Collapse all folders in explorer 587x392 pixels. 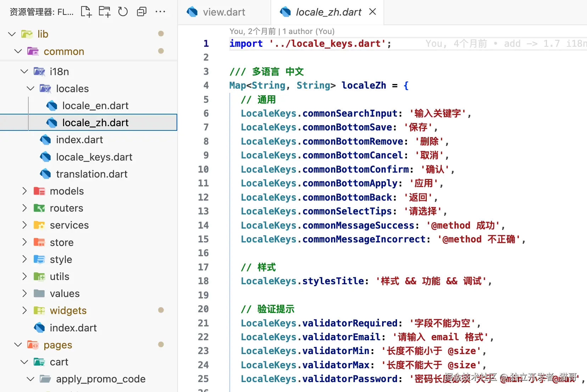141,12
